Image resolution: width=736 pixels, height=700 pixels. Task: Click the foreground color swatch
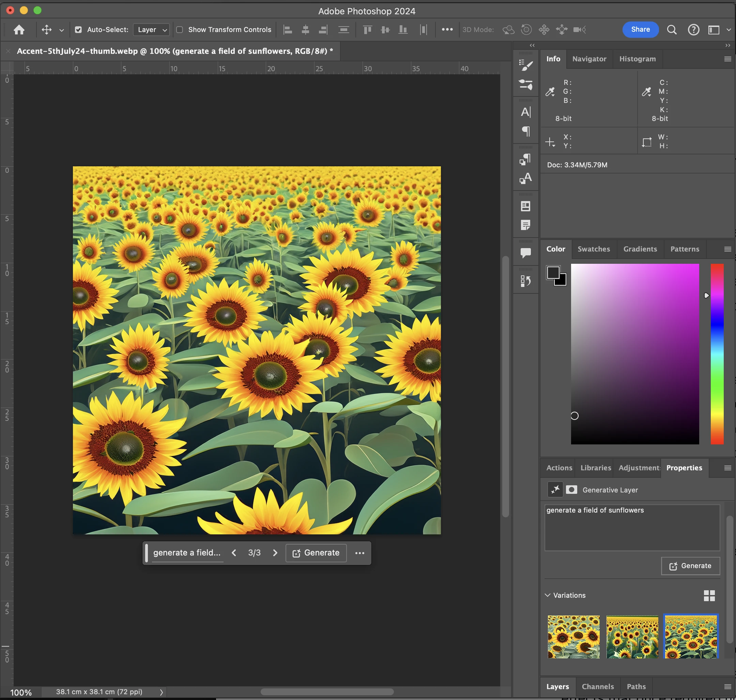click(x=553, y=272)
